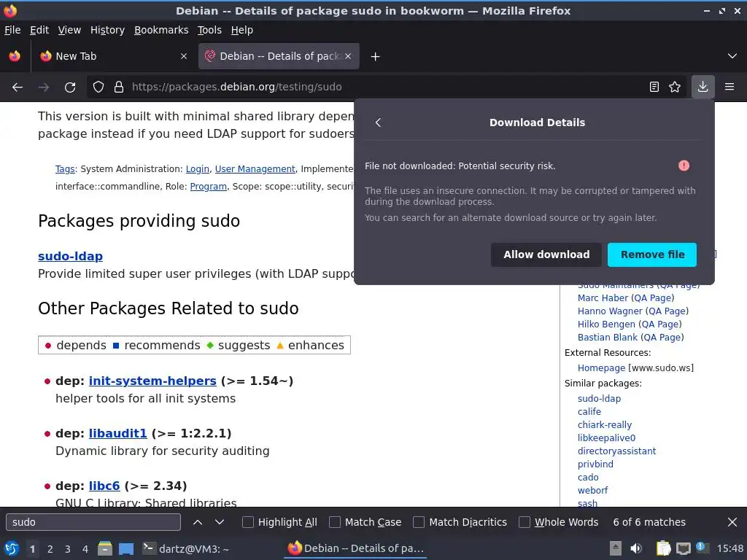Open Marc Haber maintainer link
The image size is (747, 560).
point(603,298)
